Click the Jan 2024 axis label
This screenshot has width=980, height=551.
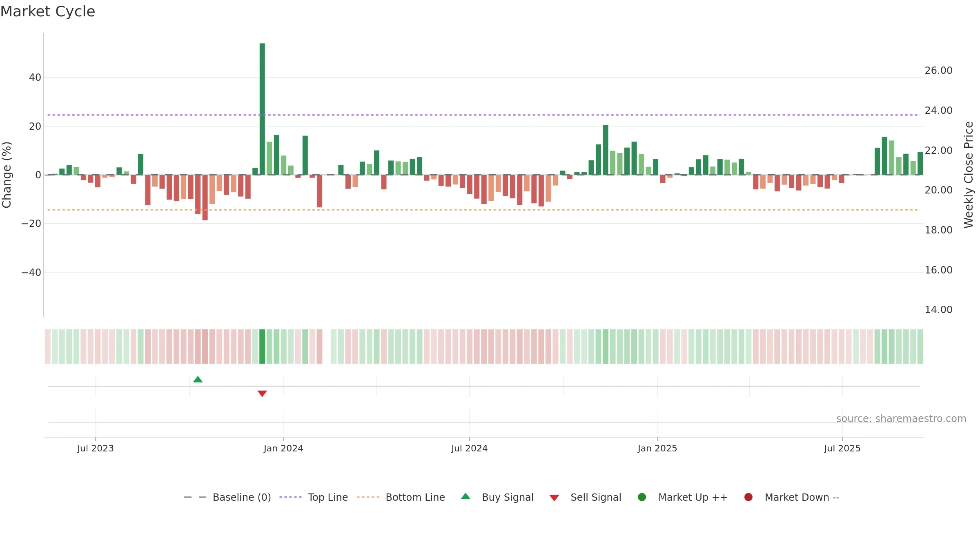[x=283, y=448]
